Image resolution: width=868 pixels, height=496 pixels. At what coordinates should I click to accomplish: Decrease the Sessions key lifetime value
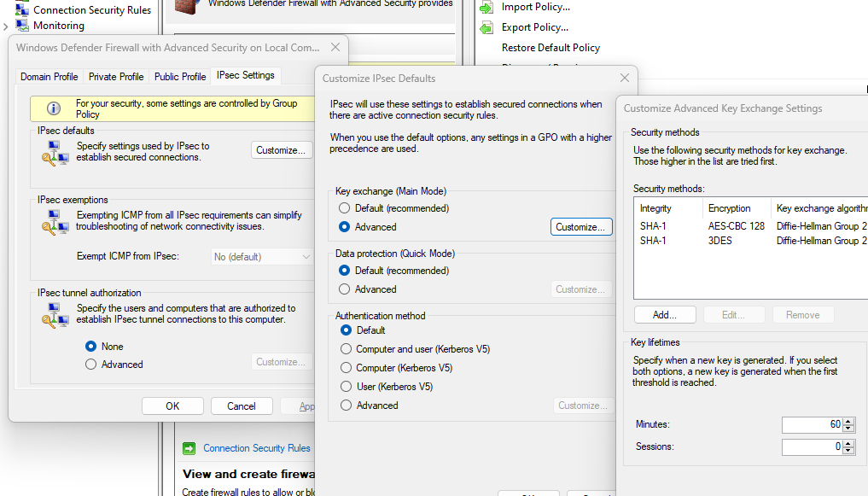(x=848, y=451)
